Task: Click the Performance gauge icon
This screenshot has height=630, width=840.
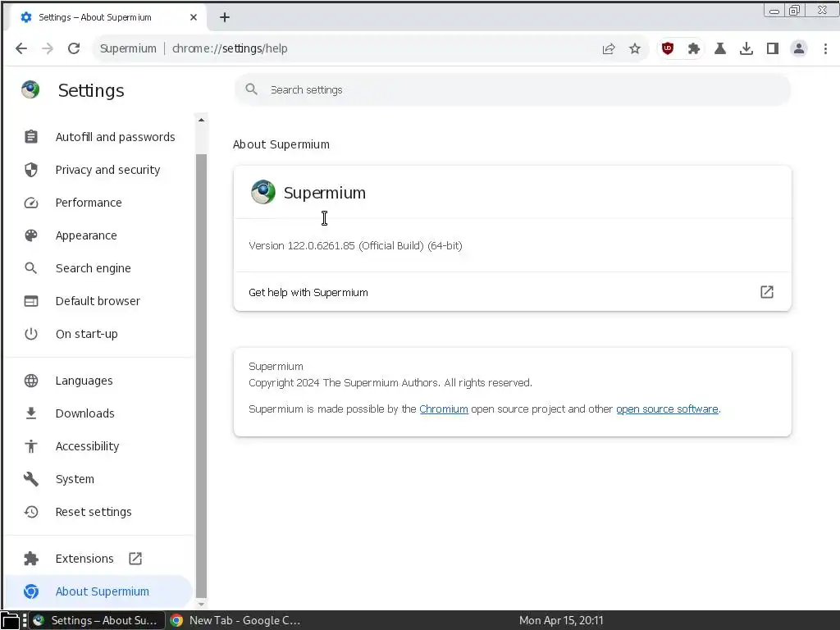Action: click(31, 203)
